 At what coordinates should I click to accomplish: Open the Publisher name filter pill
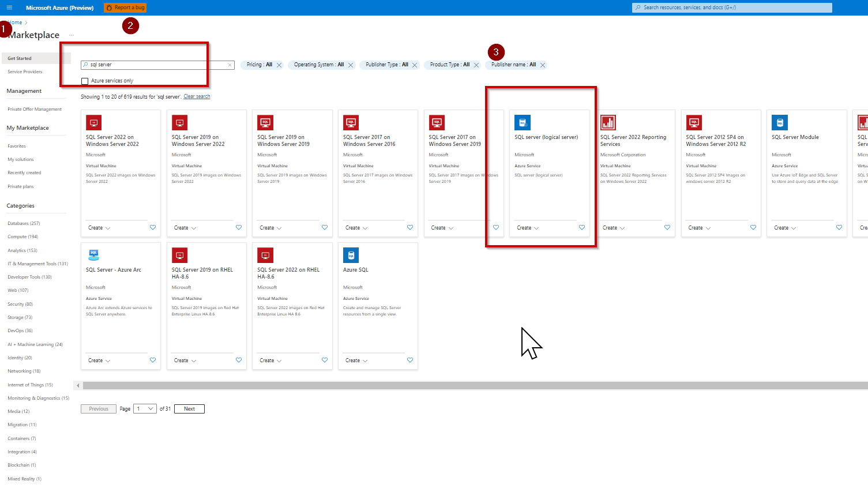click(x=513, y=65)
